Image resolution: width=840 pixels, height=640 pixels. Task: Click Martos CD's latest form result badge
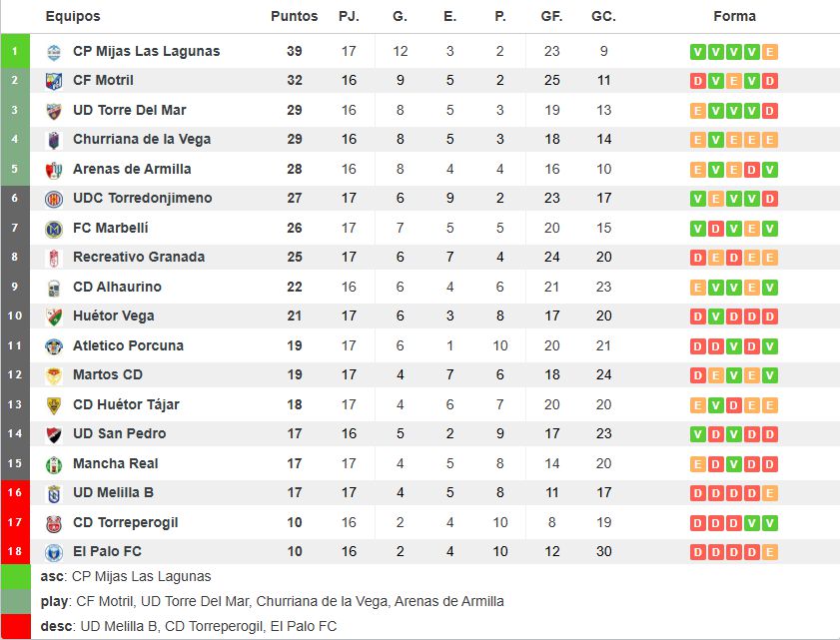[x=769, y=375]
